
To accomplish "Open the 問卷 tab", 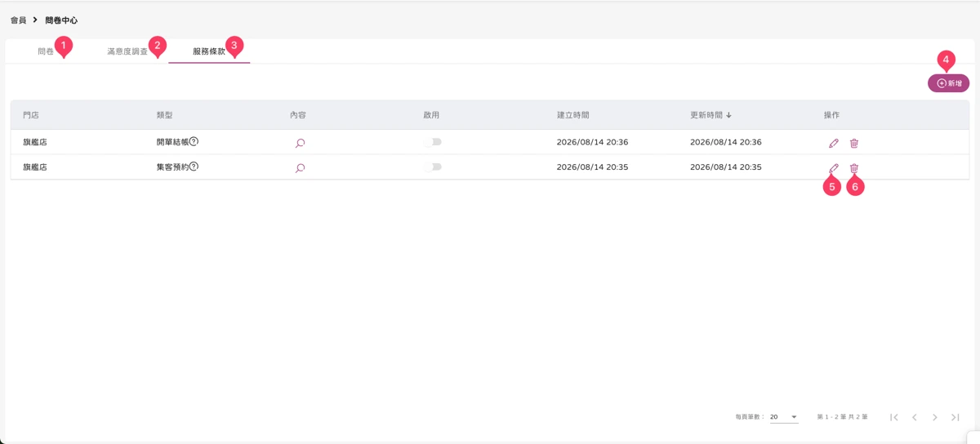I will click(x=46, y=51).
